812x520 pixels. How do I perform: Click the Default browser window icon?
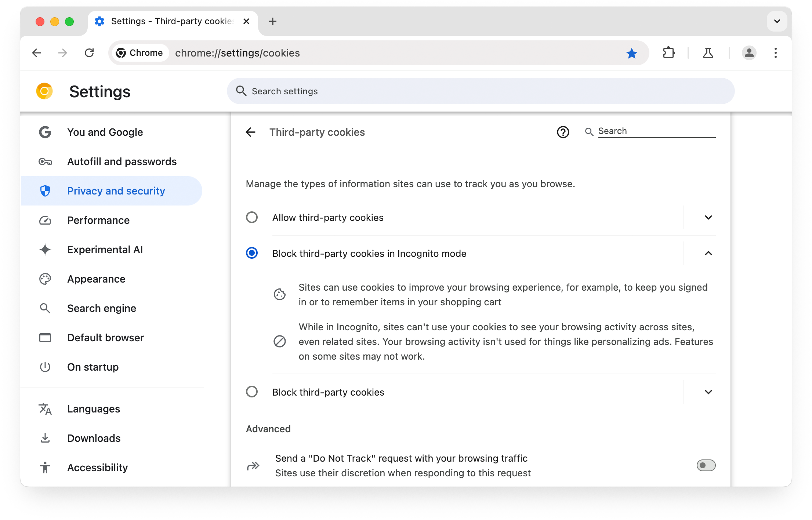pyautogui.click(x=45, y=337)
